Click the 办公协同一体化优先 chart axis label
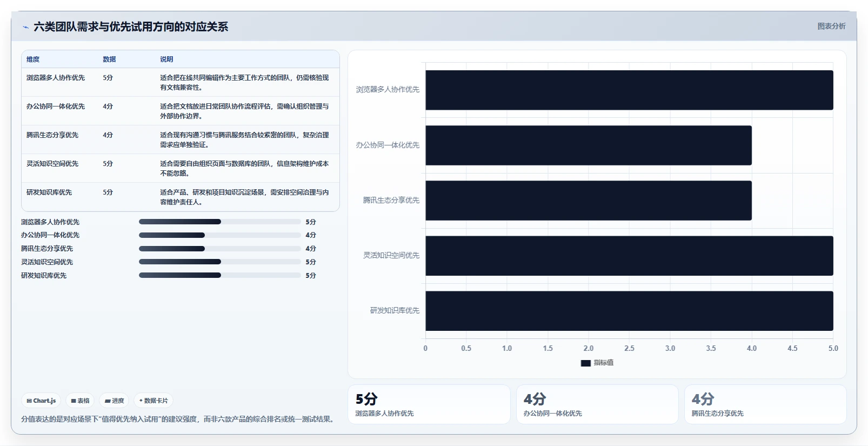868x446 pixels. (x=388, y=145)
